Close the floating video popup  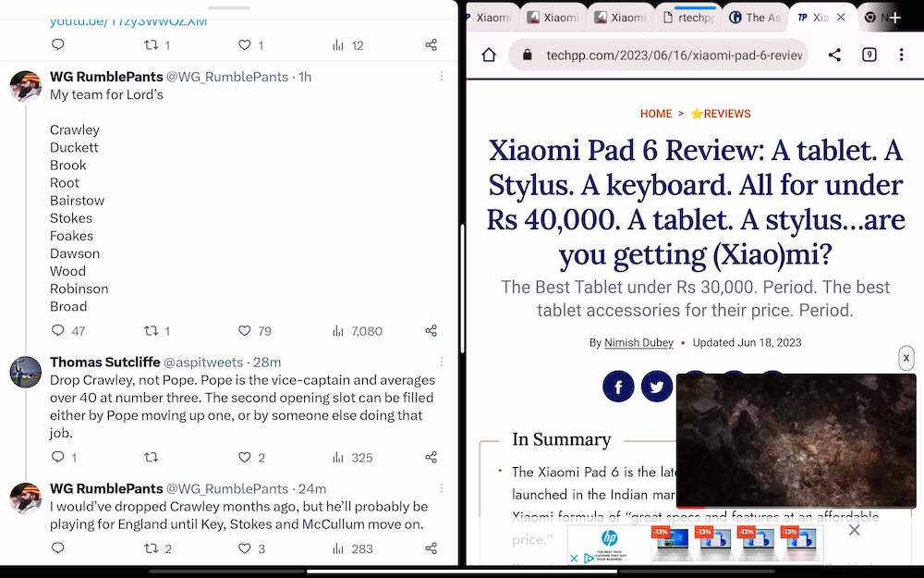point(906,358)
